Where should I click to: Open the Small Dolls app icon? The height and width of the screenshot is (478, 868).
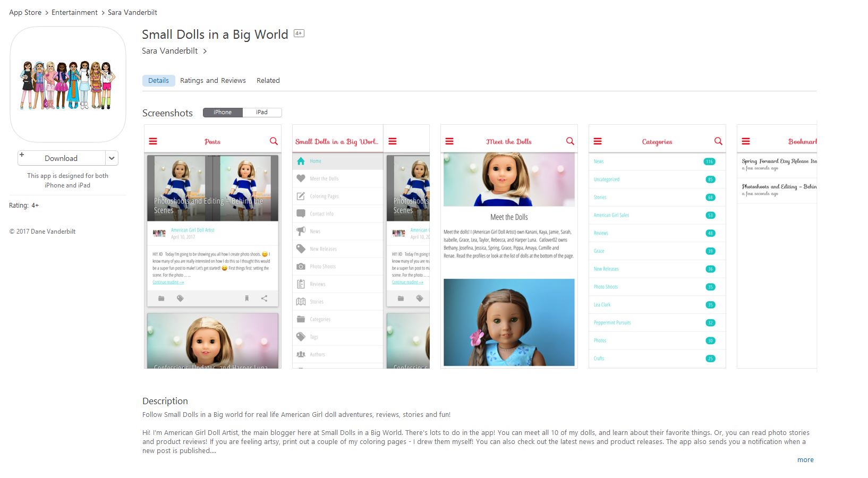click(x=68, y=84)
